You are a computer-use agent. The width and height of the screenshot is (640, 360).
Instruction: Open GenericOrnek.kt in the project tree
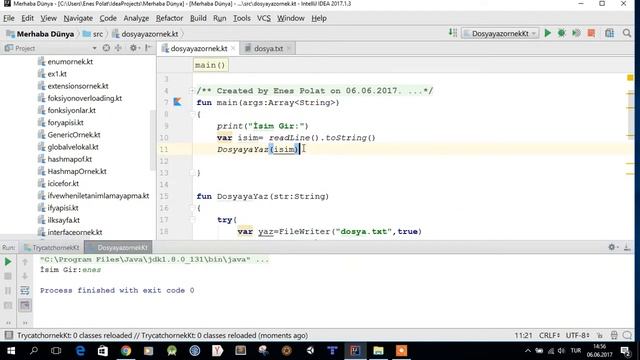coord(69,135)
